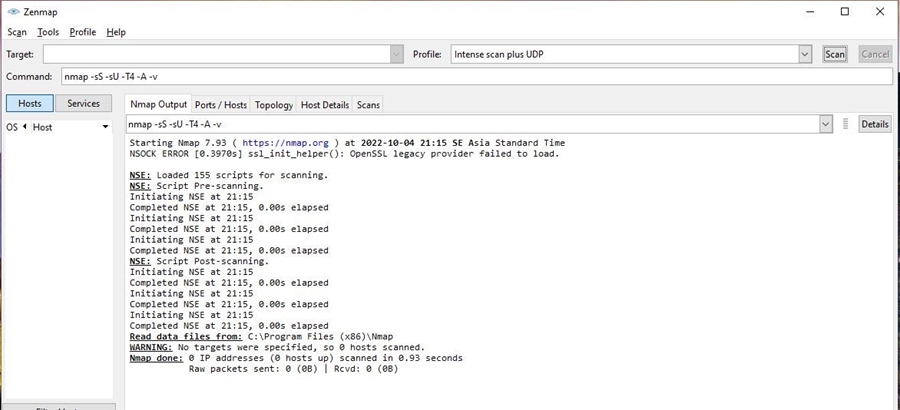Click the 'Starting Nmap 7.93' output line
Screen dimensions: 900x410
347,143
